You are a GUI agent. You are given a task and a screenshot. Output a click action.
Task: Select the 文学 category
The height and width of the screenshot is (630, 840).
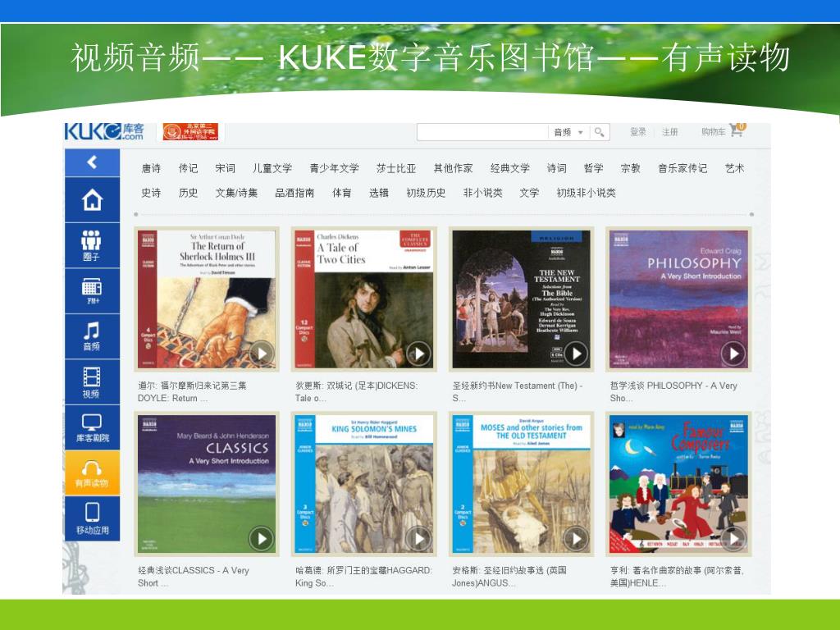pyautogui.click(x=529, y=193)
